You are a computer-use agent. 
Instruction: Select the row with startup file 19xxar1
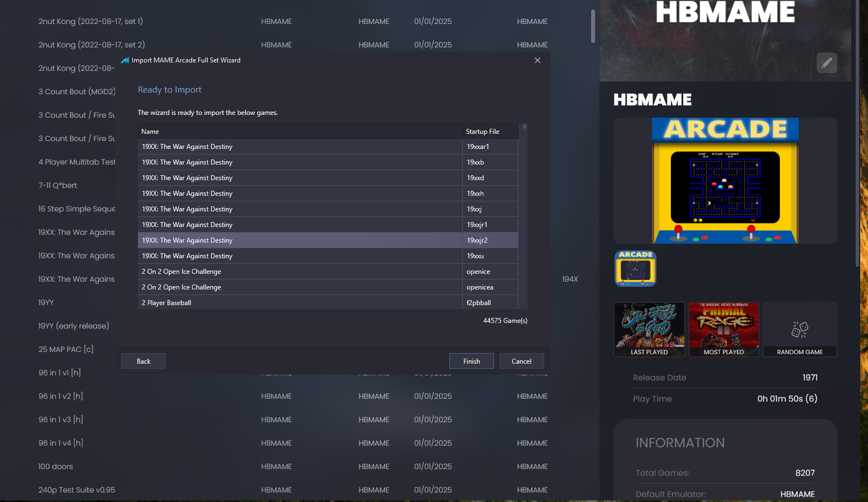coord(328,147)
